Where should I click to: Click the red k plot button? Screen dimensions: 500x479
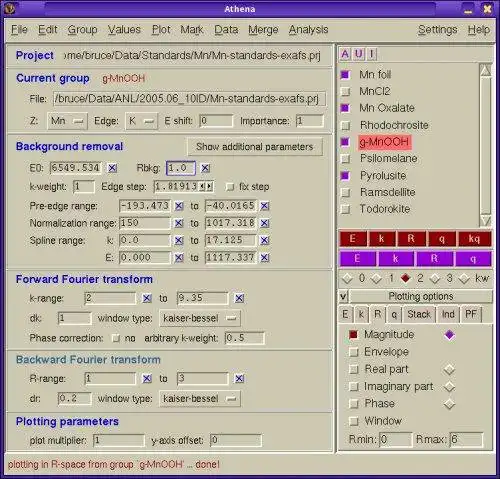pos(382,239)
